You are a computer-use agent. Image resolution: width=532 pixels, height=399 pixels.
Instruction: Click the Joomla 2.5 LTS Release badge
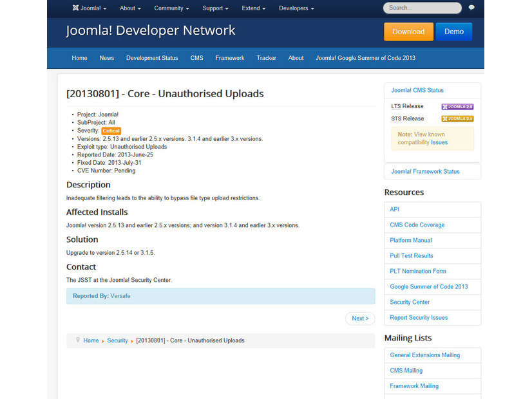tap(457, 107)
